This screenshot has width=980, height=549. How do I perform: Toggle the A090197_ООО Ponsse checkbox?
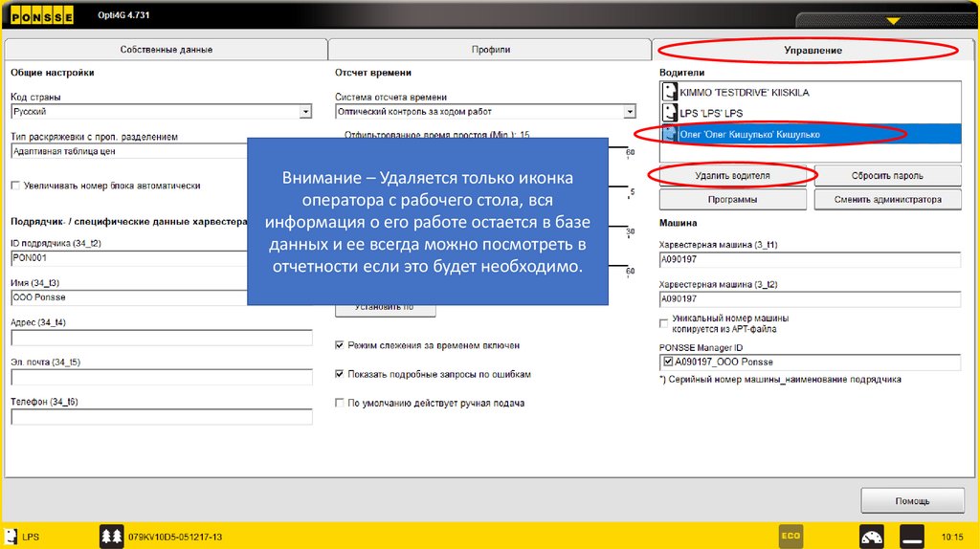668,362
